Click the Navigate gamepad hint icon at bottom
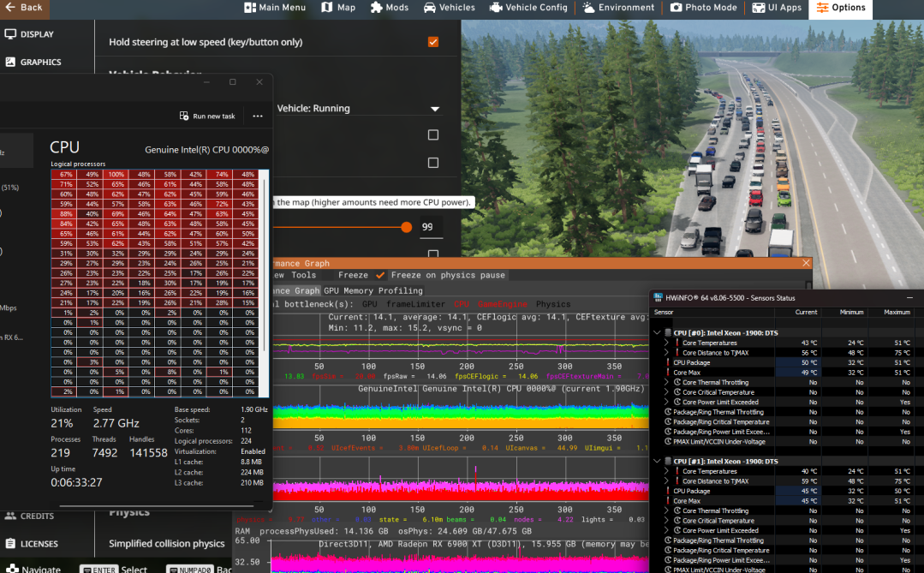This screenshot has height=573, width=924. (x=11, y=569)
